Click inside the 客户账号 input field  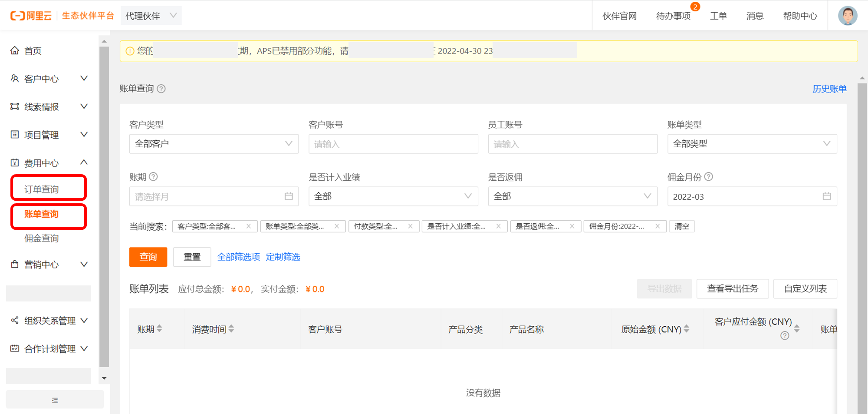(x=393, y=144)
